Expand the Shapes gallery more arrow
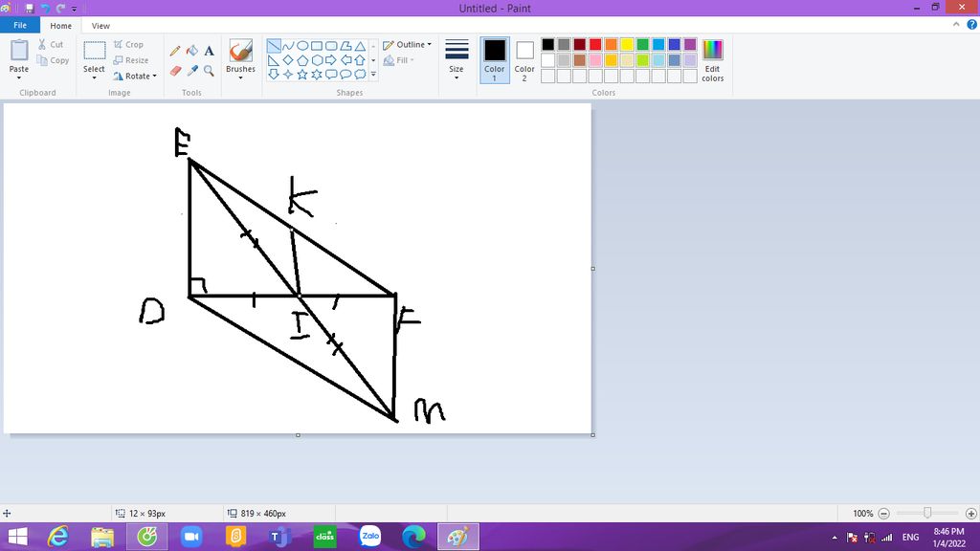 [374, 75]
